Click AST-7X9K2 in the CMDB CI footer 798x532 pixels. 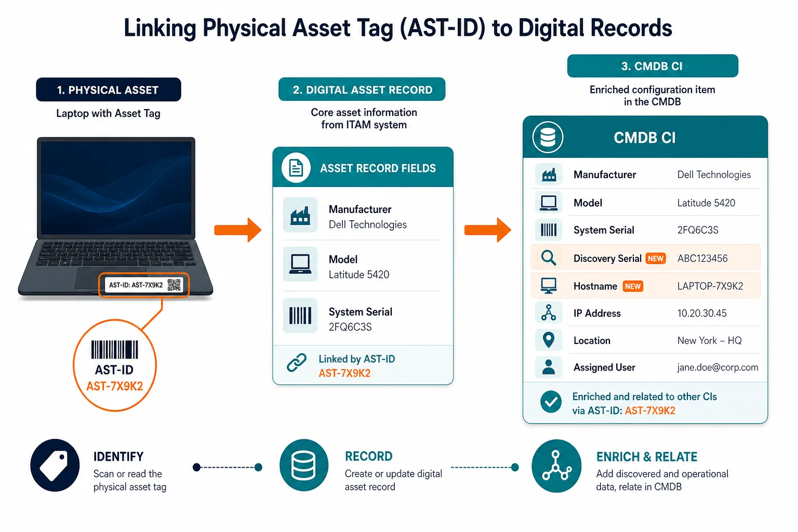[650, 410]
